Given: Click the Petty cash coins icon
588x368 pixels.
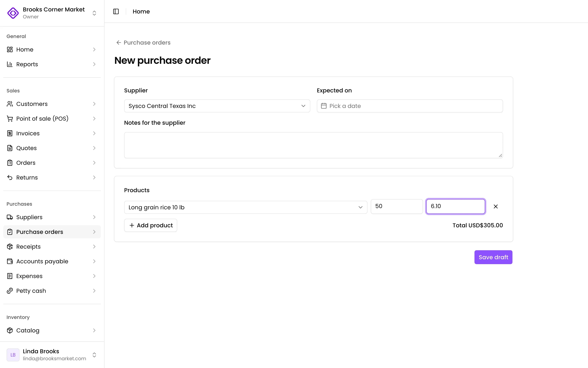Looking at the screenshot, I should [x=10, y=291].
